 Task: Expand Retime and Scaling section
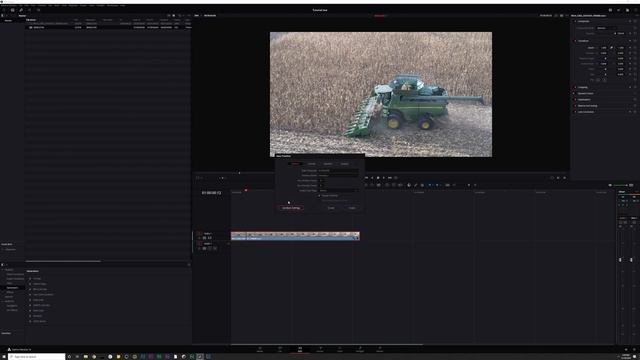click(x=587, y=106)
